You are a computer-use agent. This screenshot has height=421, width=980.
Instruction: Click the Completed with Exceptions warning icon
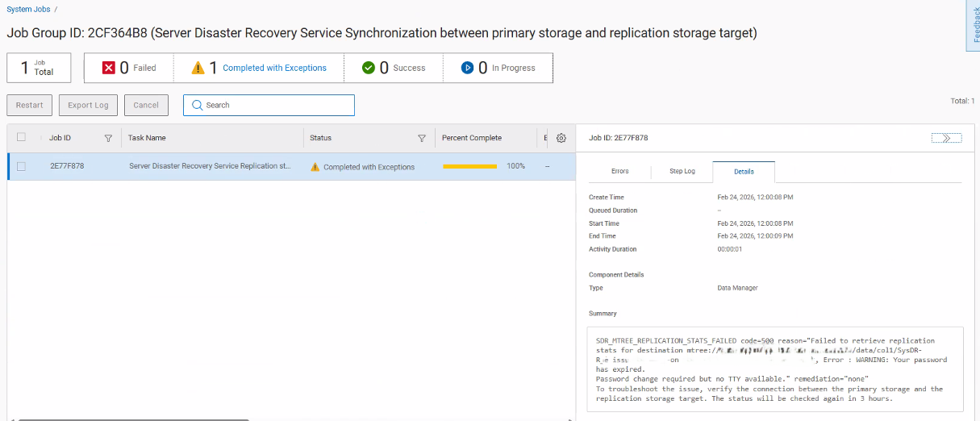(x=198, y=68)
